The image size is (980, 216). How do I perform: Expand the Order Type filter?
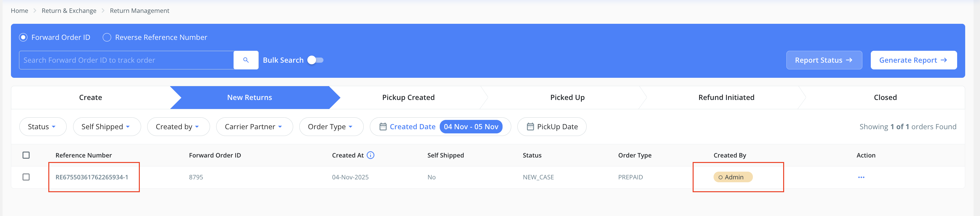(331, 126)
